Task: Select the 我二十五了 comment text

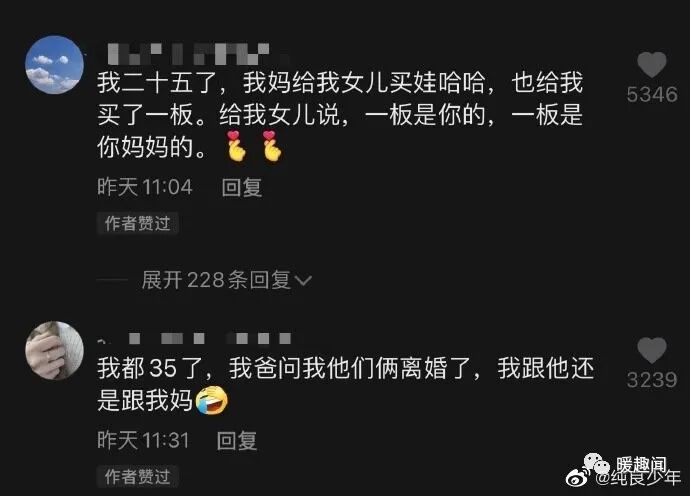Action: [x=340, y=114]
